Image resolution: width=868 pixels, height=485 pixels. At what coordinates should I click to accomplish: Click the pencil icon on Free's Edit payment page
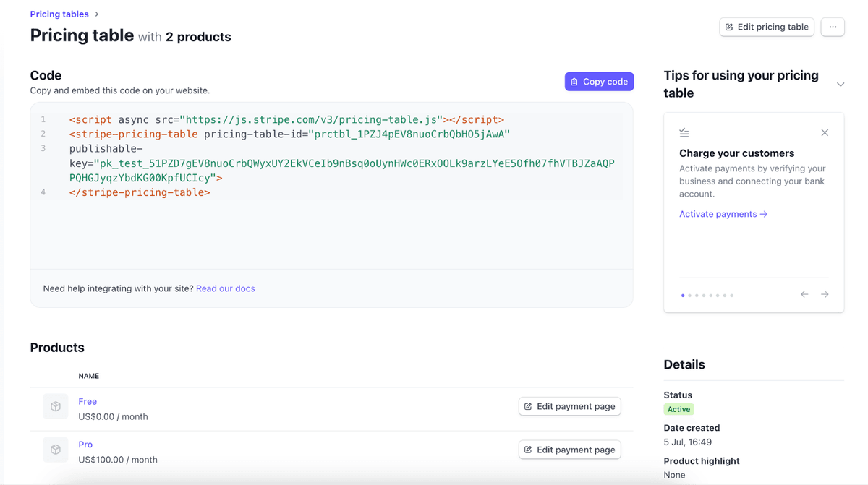point(529,406)
